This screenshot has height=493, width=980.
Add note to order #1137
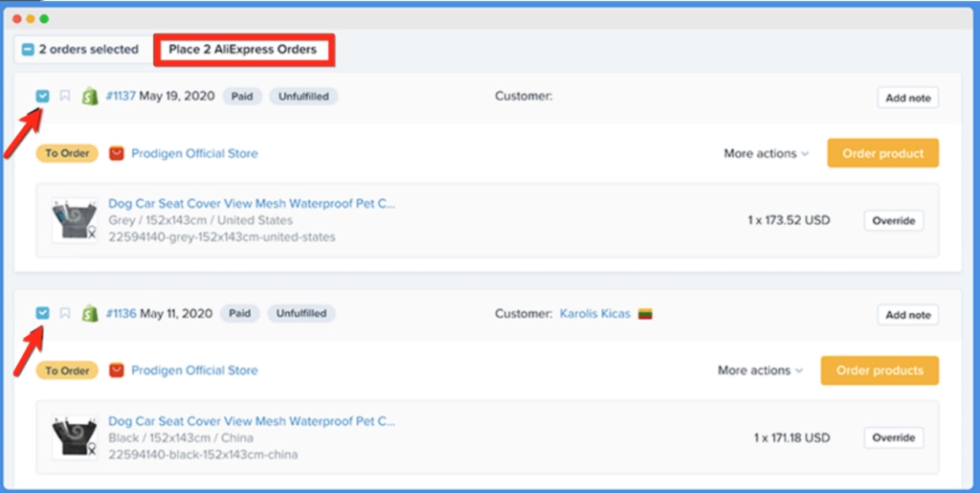(x=908, y=98)
